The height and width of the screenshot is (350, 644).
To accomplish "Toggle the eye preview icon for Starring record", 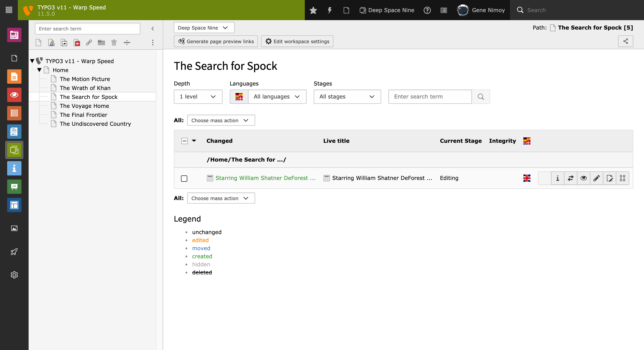I will 584,178.
